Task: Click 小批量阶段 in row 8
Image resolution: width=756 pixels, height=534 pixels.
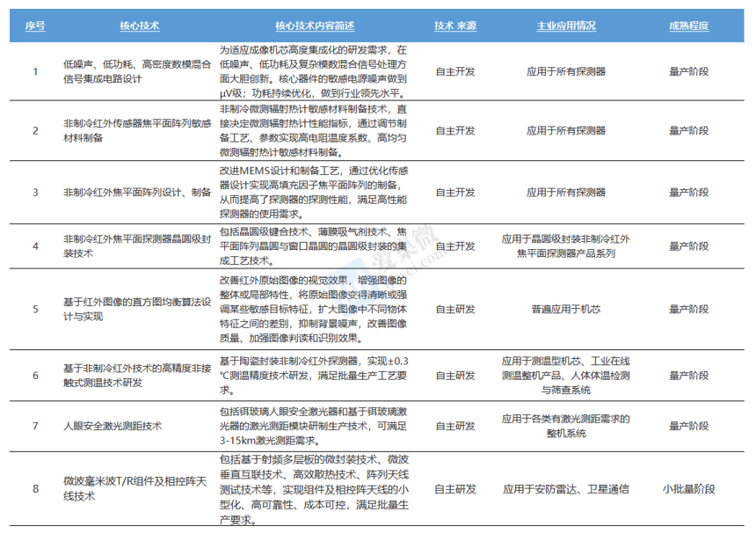Action: 688,488
